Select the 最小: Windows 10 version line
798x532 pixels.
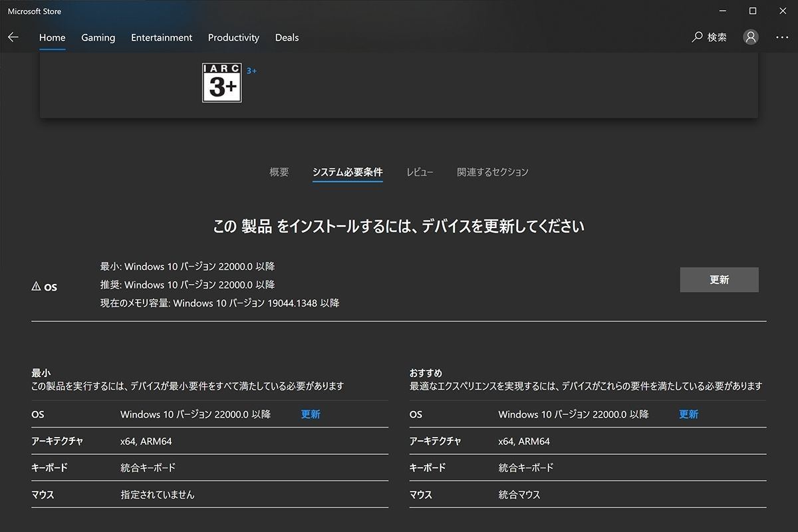(x=188, y=267)
